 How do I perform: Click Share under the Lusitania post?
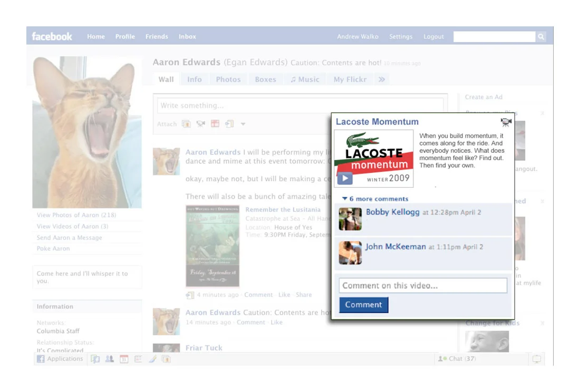coord(304,295)
